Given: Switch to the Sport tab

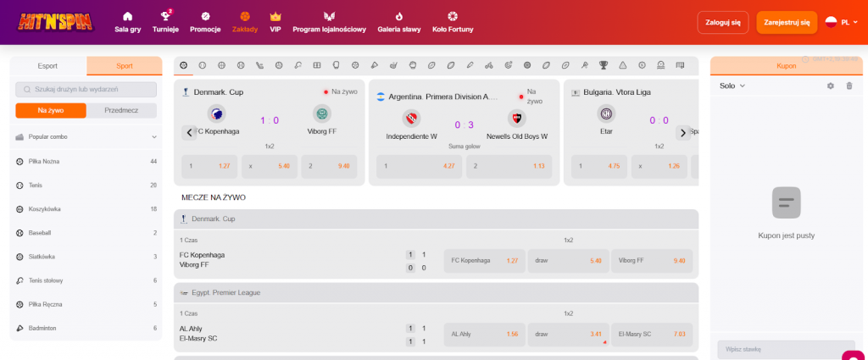Looking at the screenshot, I should (125, 66).
